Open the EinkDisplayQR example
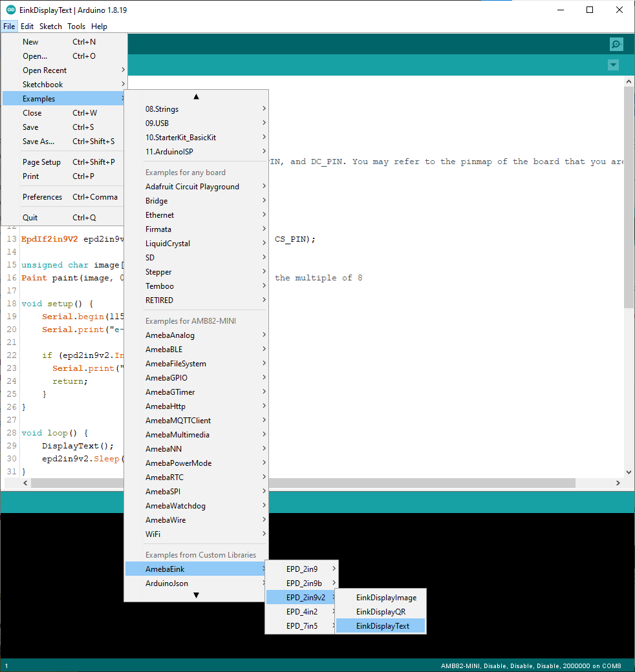This screenshot has height=672, width=635. click(x=380, y=612)
